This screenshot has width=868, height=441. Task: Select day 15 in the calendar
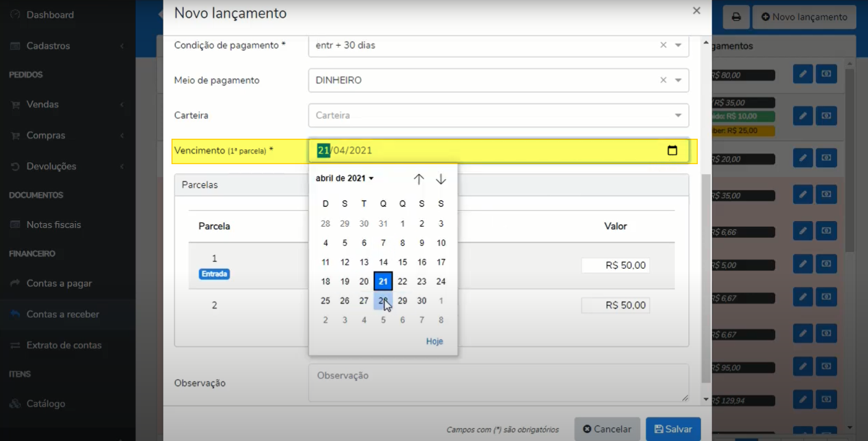(x=402, y=262)
